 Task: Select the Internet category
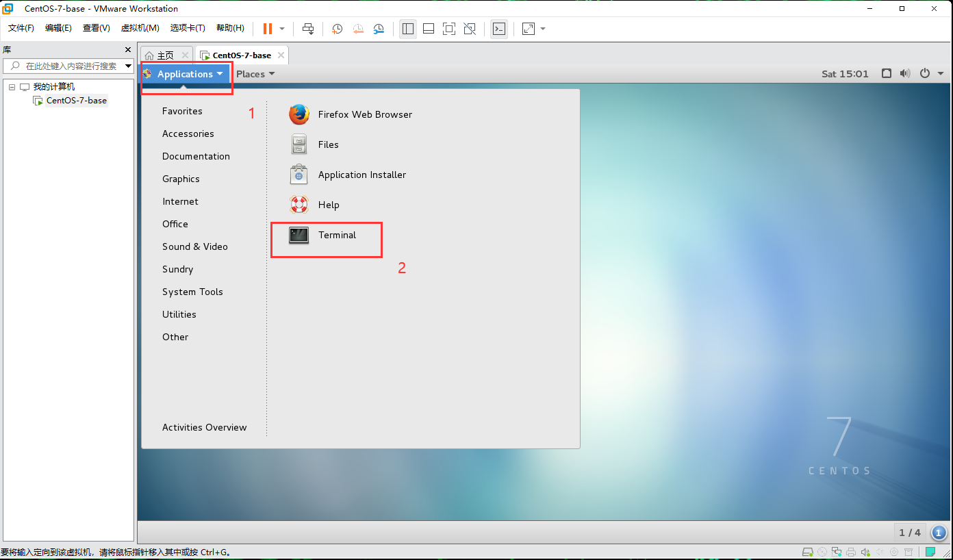[180, 201]
